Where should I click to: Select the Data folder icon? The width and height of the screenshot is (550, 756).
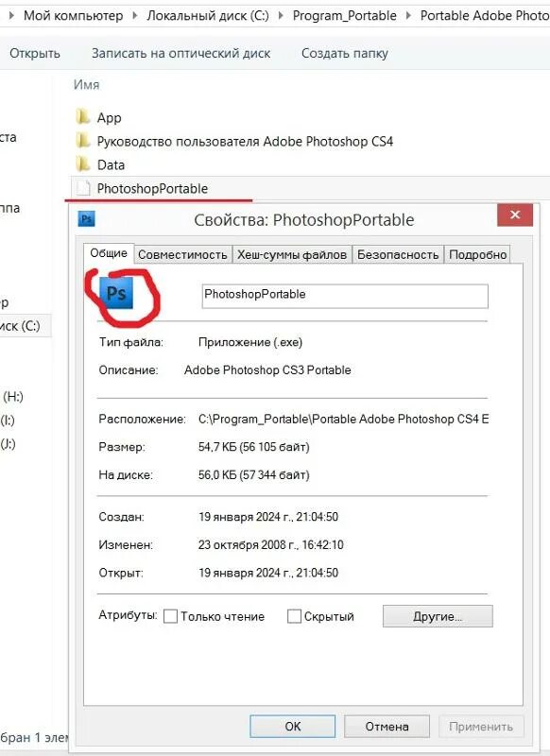[x=83, y=163]
